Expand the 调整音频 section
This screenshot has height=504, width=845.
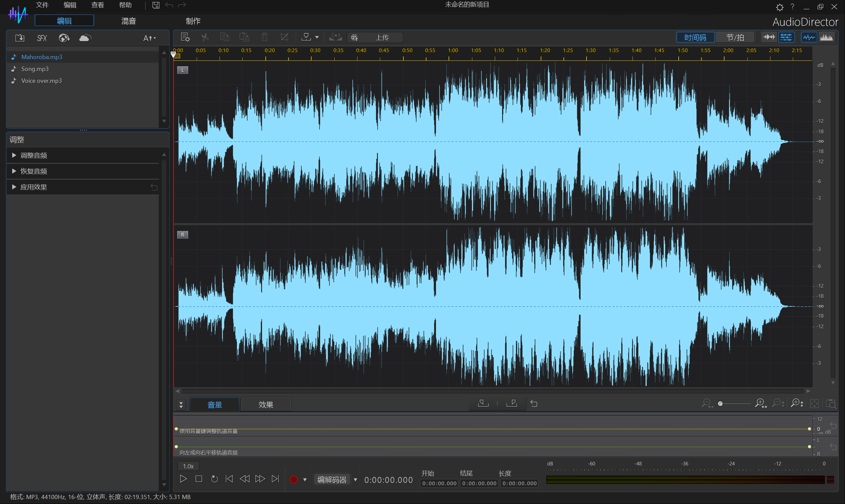click(x=33, y=155)
